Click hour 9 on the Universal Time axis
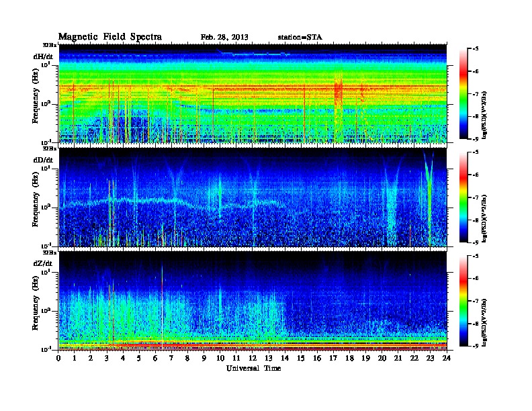This screenshot has height=411, width=532. [x=204, y=359]
